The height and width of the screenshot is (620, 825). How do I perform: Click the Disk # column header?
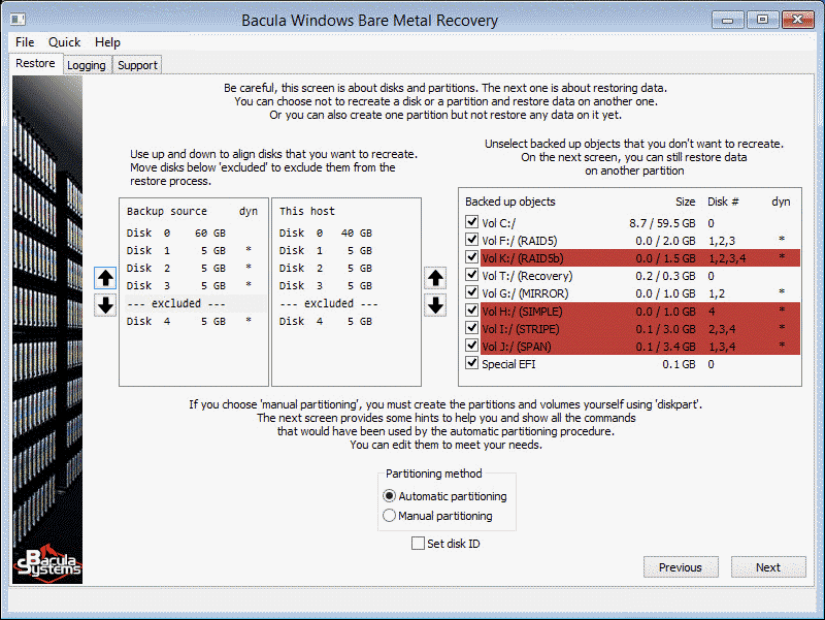pos(723,202)
